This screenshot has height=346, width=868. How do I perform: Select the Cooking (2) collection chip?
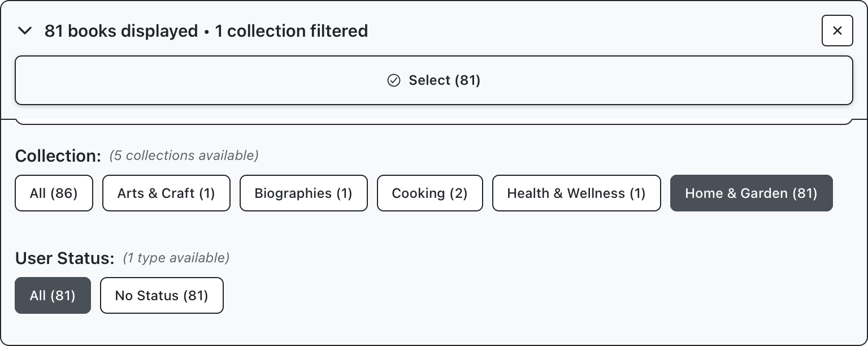429,193
